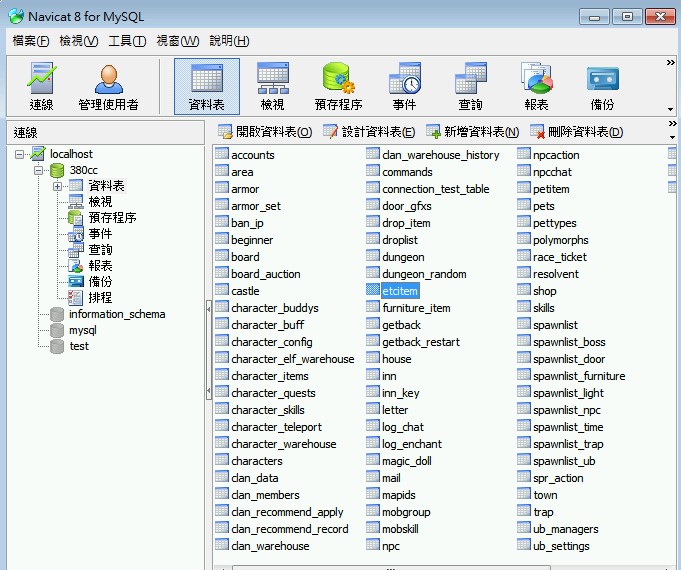This screenshot has width=681, height=570.
Task: Select 備份 node in connection tree
Action: coord(100,282)
